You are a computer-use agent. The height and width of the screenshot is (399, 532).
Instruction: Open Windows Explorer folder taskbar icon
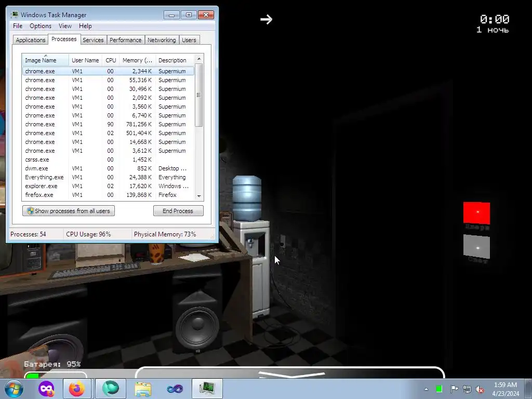(143, 389)
